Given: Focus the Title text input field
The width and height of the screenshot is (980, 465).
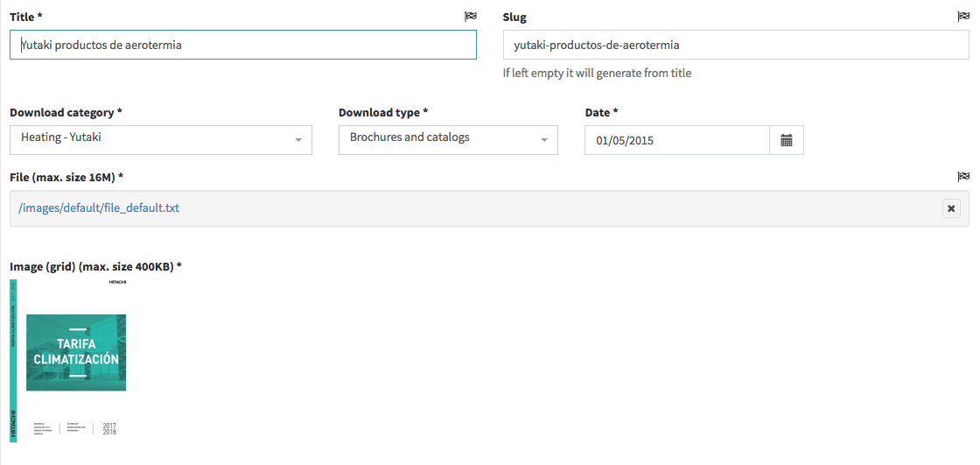Looking at the screenshot, I should (243, 45).
